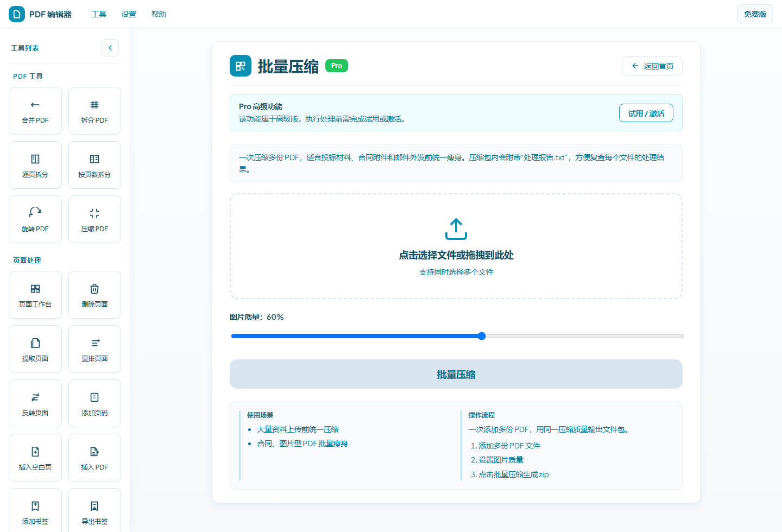
Task: Click the 点击选择文件或拖拽到此处 heading
Action: (456, 255)
